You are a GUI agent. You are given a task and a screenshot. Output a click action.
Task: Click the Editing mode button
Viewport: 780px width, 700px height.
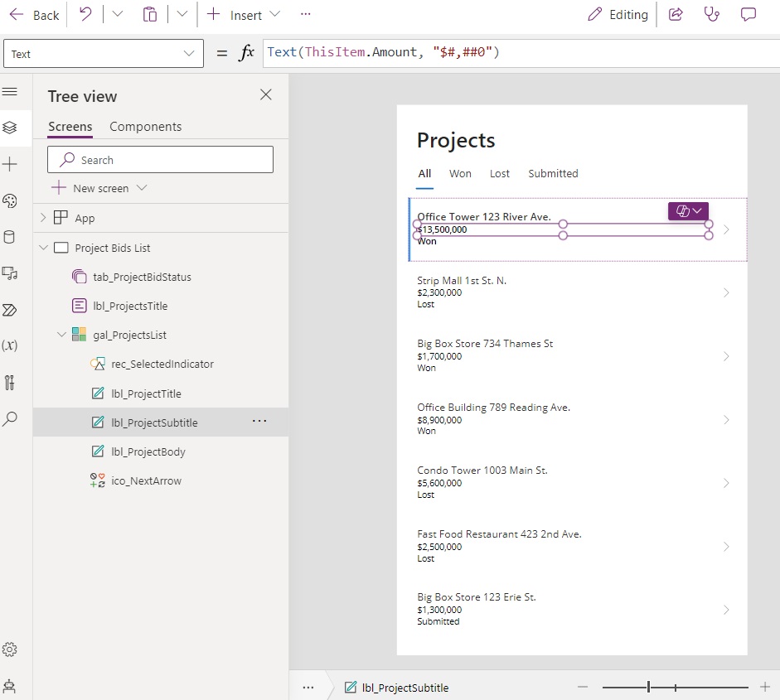tap(618, 15)
